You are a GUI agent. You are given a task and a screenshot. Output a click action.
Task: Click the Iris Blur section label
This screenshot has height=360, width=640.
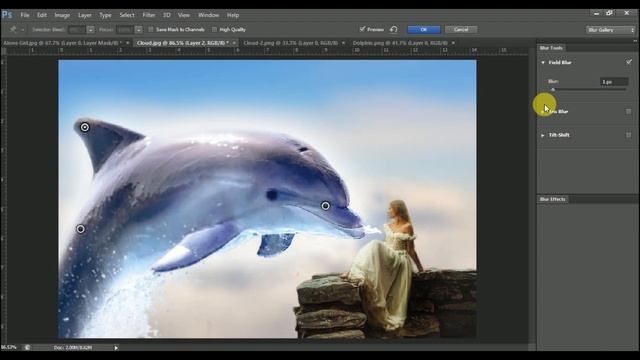pyautogui.click(x=558, y=111)
